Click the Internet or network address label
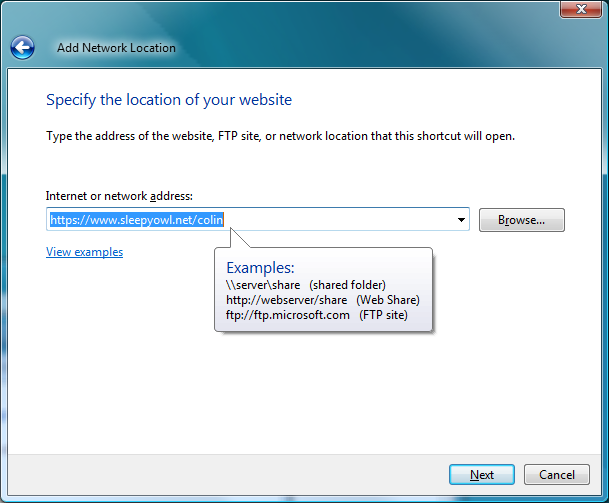 click(x=119, y=196)
